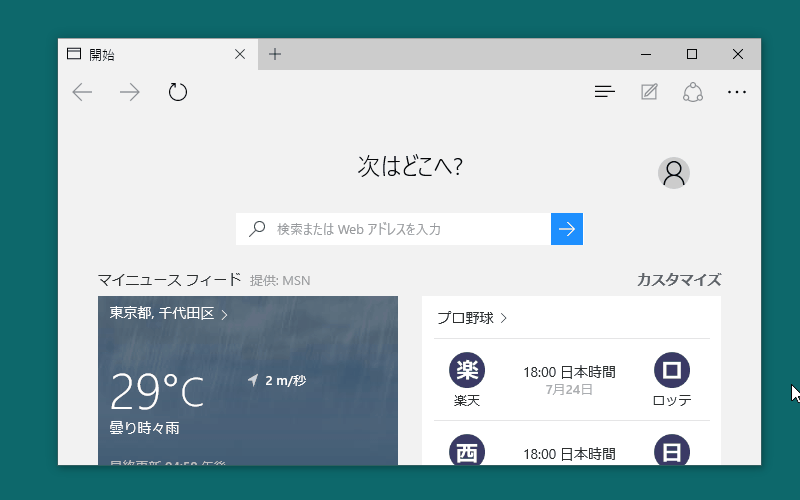Click the magnifying glass search icon
This screenshot has width=800, height=500.
tap(257, 229)
